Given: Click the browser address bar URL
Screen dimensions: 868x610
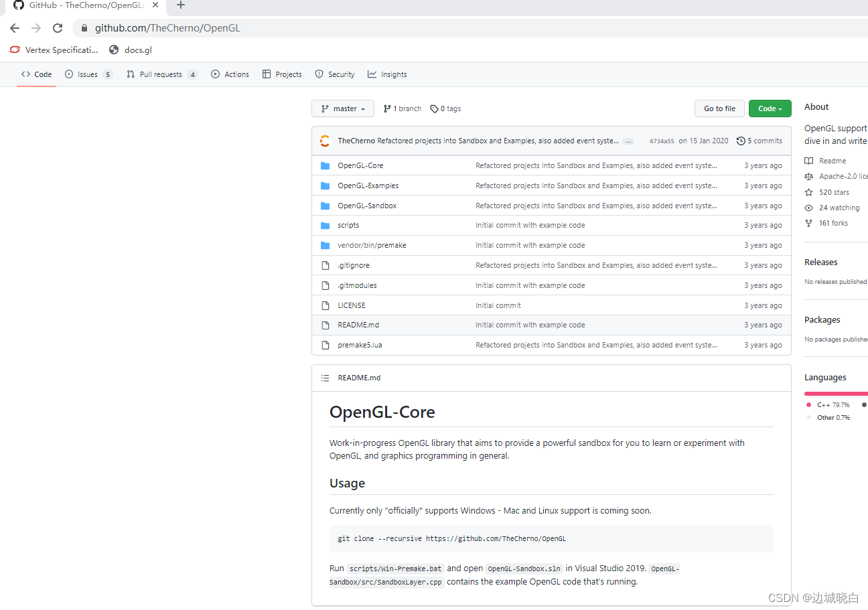Looking at the screenshot, I should (x=167, y=28).
